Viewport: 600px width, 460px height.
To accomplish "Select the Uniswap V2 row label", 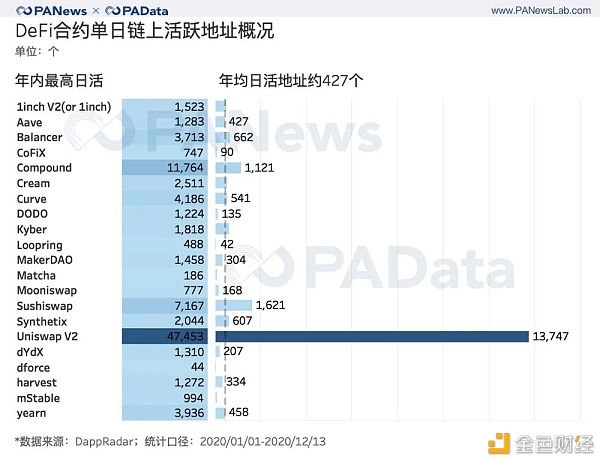I will click(x=47, y=336).
